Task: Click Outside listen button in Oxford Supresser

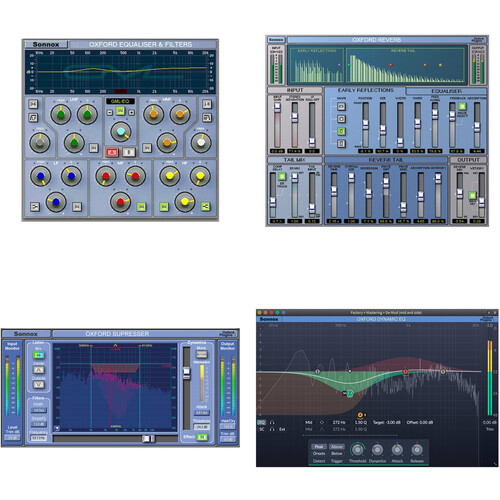Action: click(39, 384)
